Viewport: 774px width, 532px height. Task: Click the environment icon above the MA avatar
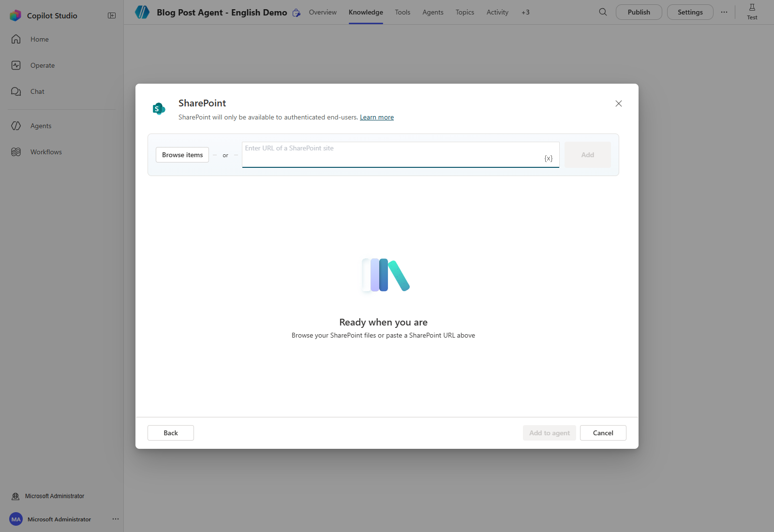coord(15,496)
